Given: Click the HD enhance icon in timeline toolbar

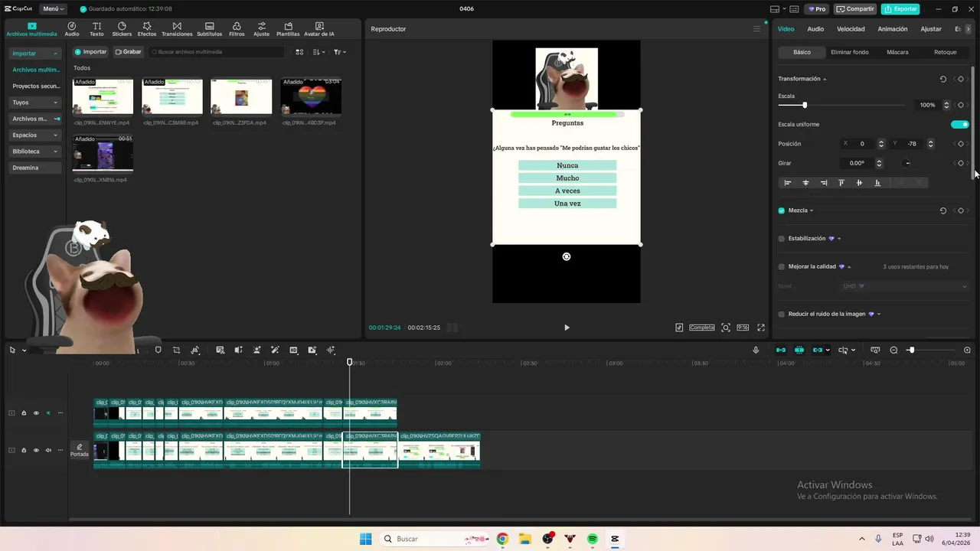Looking at the screenshot, I should [293, 350].
